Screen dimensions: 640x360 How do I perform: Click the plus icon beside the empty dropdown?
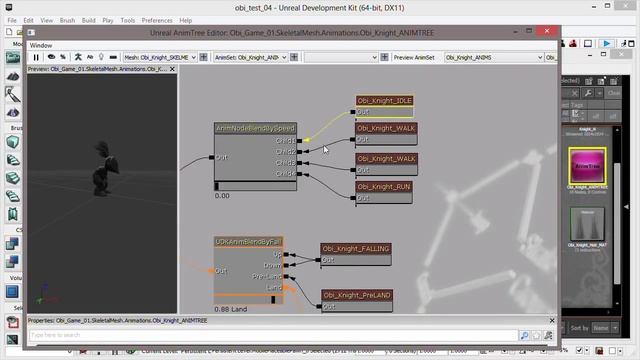point(384,58)
